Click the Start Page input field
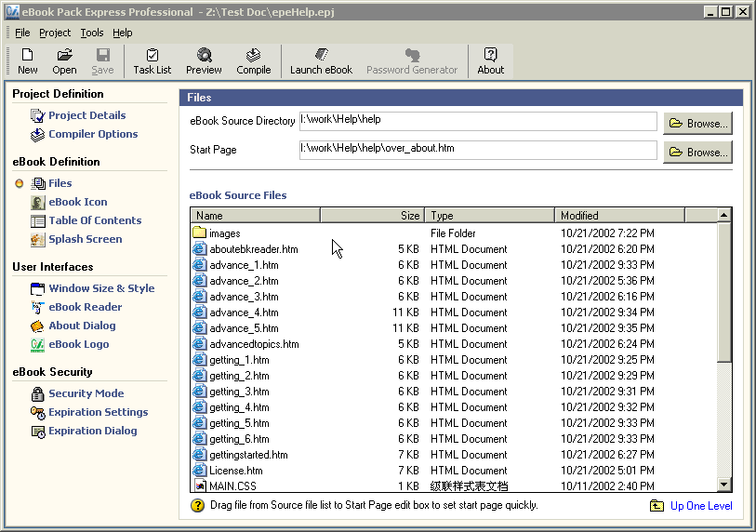756x532 pixels. coord(478,150)
